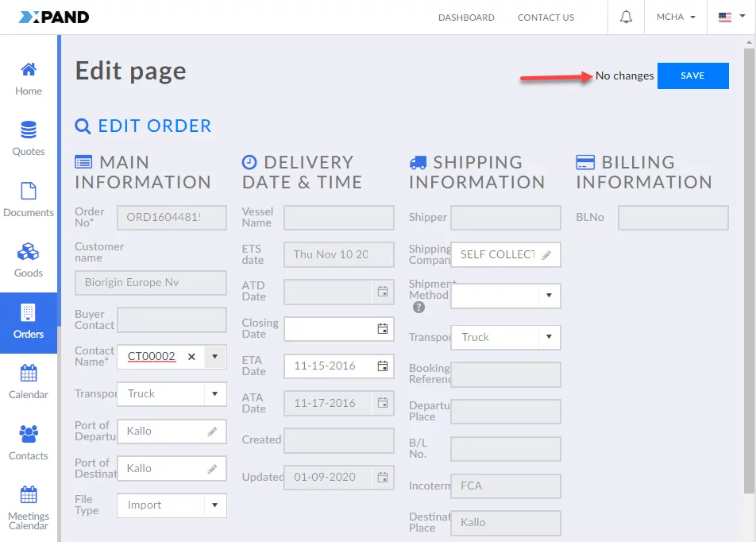Edit Port of Departure with pencil icon
Image resolution: width=756 pixels, height=542 pixels.
point(212,432)
